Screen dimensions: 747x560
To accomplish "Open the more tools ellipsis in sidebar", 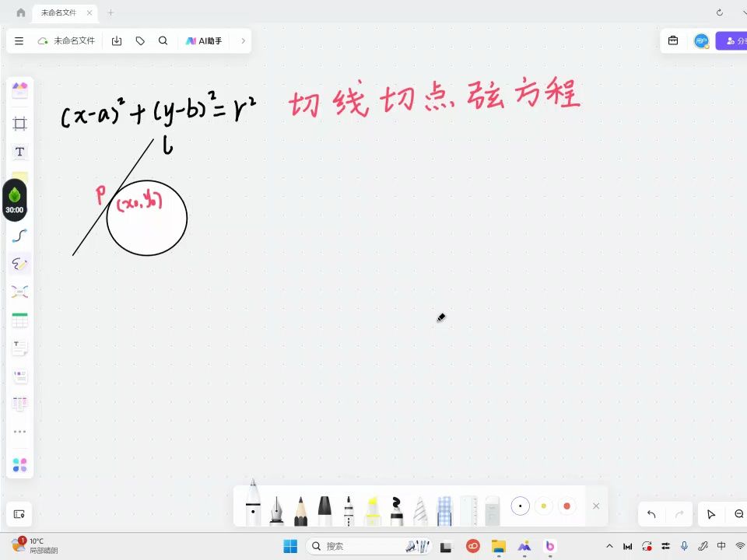I will [x=19, y=431].
